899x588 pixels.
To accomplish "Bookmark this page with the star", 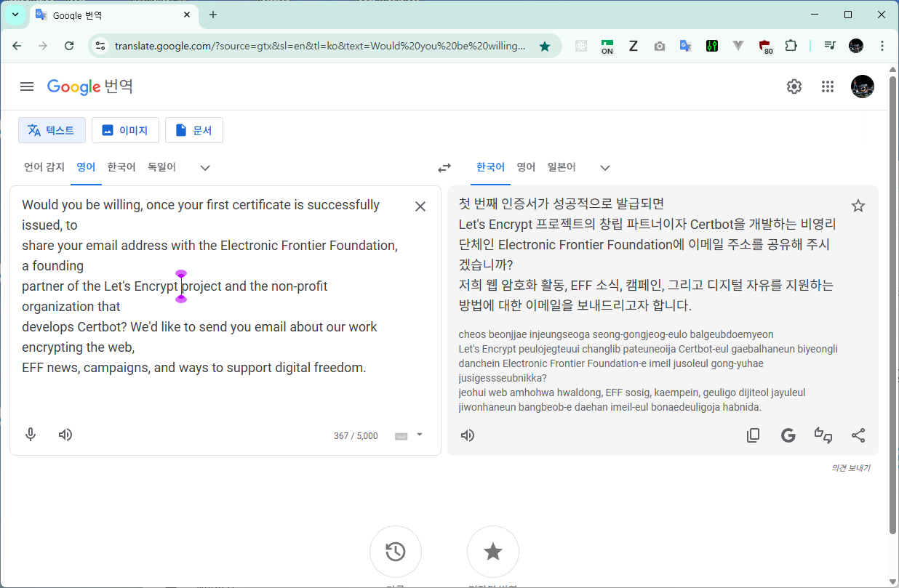I will (x=545, y=46).
